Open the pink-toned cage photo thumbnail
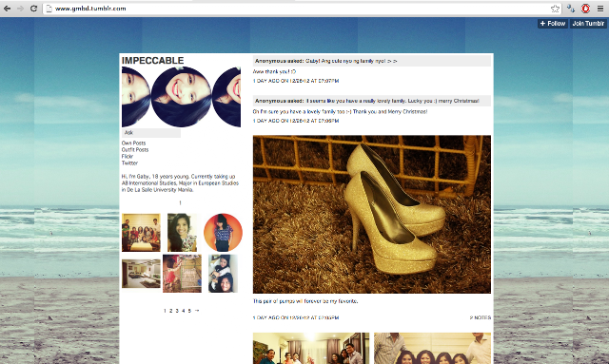The height and width of the screenshot is (364, 609). pyautogui.click(x=182, y=274)
